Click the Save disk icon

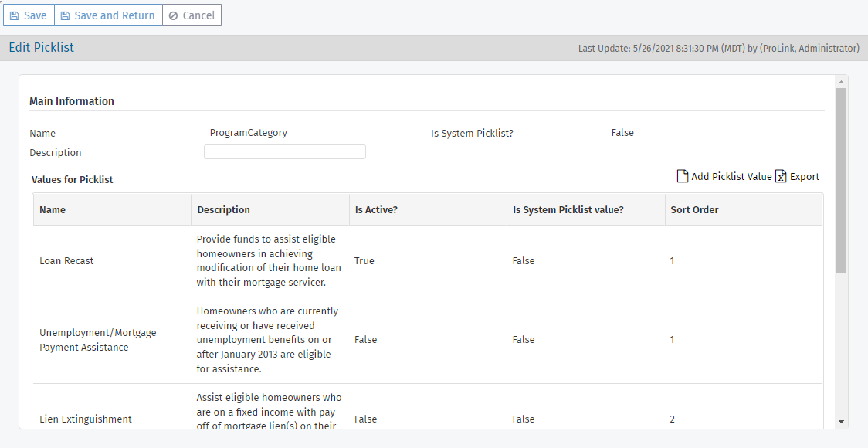(x=15, y=15)
